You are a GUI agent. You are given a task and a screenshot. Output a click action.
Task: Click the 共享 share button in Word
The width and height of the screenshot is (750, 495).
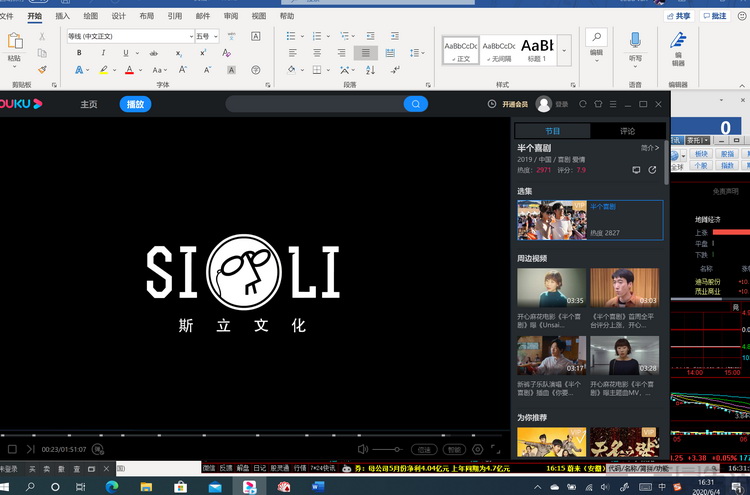(x=679, y=16)
